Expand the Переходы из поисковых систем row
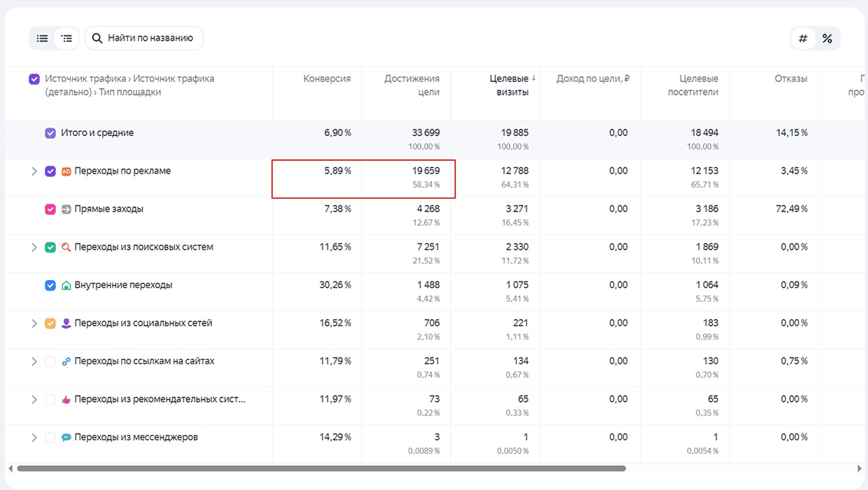 click(33, 248)
